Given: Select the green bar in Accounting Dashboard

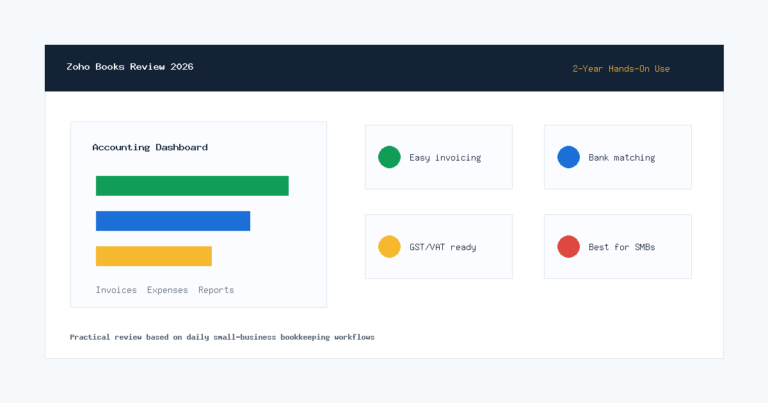Looking at the screenshot, I should click(192, 186).
